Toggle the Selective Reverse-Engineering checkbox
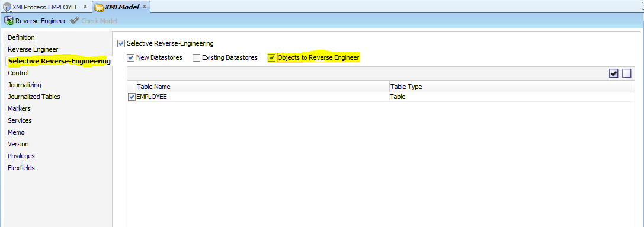Image resolution: width=644 pixels, height=227 pixels. click(x=121, y=43)
